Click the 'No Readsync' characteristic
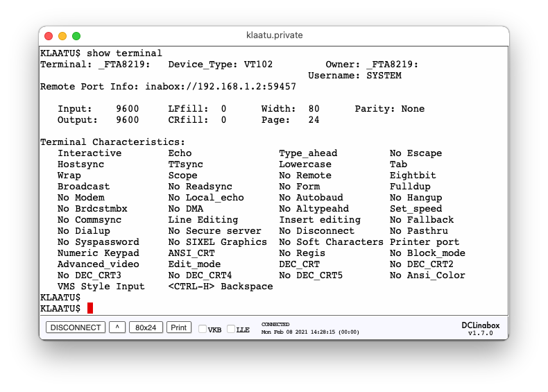This screenshot has width=548, height=392. tap(200, 187)
